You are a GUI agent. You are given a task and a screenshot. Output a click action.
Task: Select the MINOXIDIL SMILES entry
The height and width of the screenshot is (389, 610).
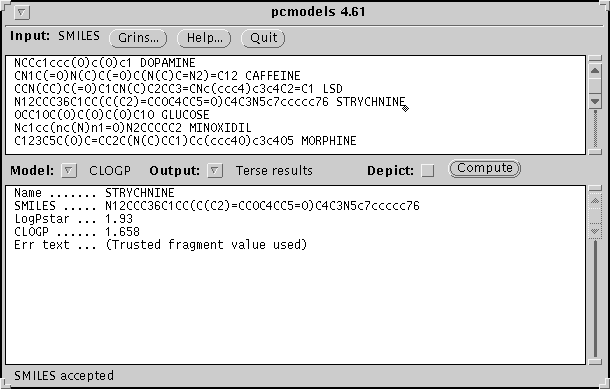133,128
